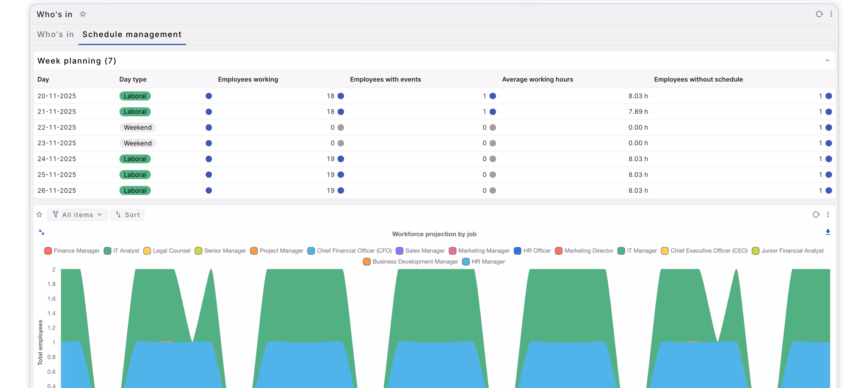
Task: Click the refresh icon above the chart panel
Action: 816,214
